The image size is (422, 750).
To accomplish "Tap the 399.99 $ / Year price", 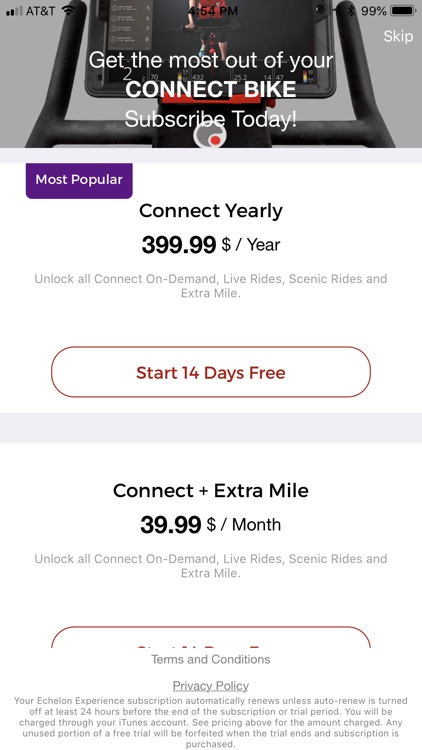I will coord(211,245).
